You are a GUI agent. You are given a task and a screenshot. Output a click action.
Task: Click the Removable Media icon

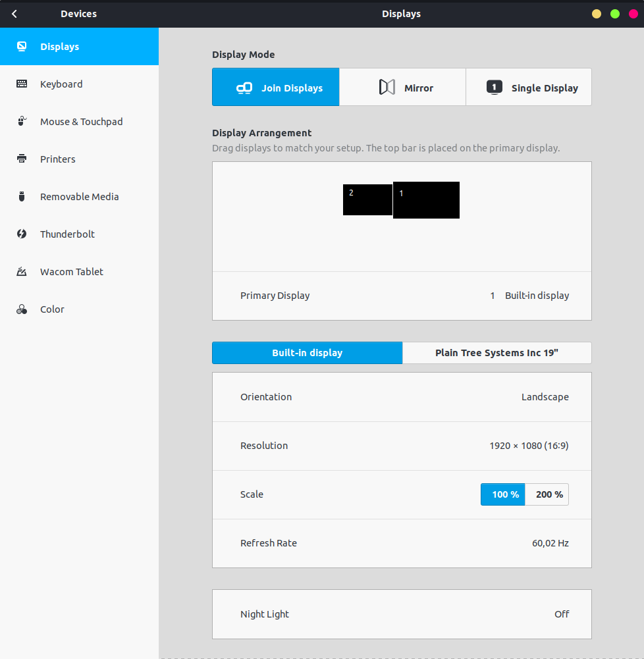click(22, 196)
